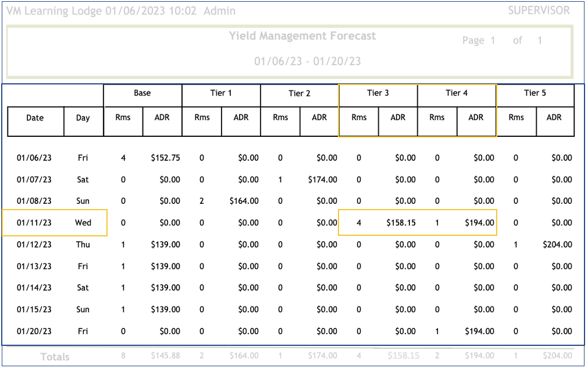Select the 01/06/23 - 01/20/23 date range text
Screen dimensions: 588x368
click(307, 61)
